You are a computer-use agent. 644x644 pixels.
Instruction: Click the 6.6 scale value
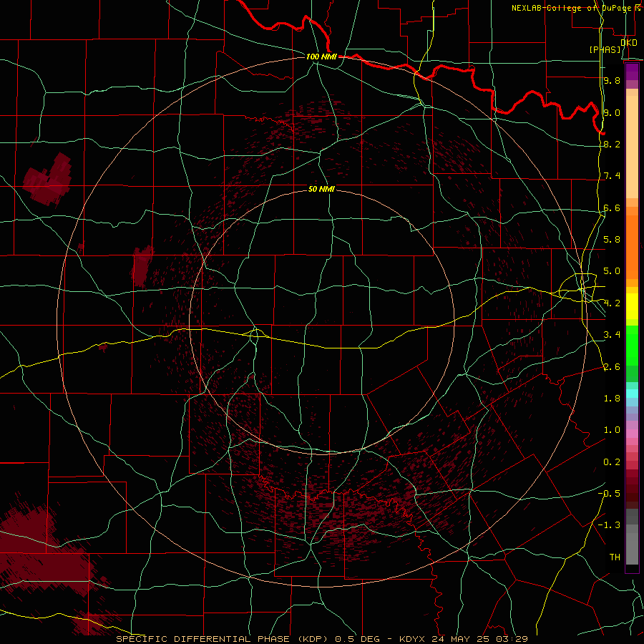[612, 208]
